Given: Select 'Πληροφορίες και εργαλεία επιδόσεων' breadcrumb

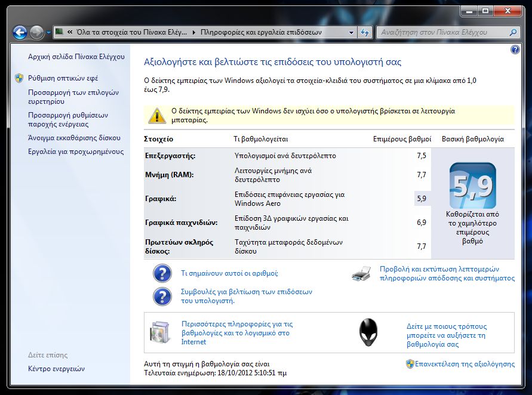Looking at the screenshot, I should pyautogui.click(x=261, y=32).
